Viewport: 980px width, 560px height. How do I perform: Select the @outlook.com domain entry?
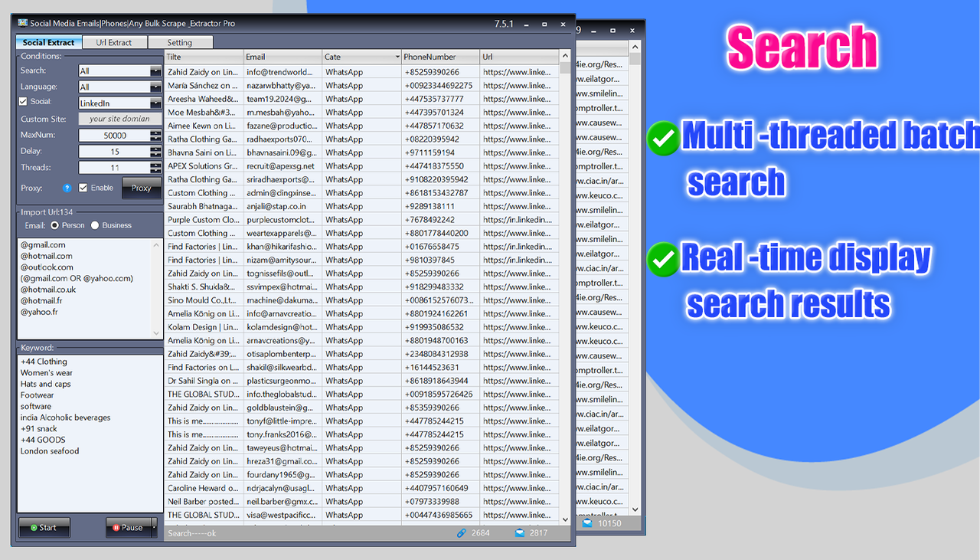[x=47, y=267]
